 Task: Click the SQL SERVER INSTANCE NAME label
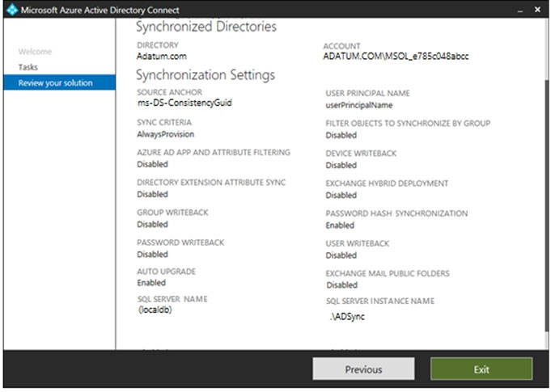(379, 301)
